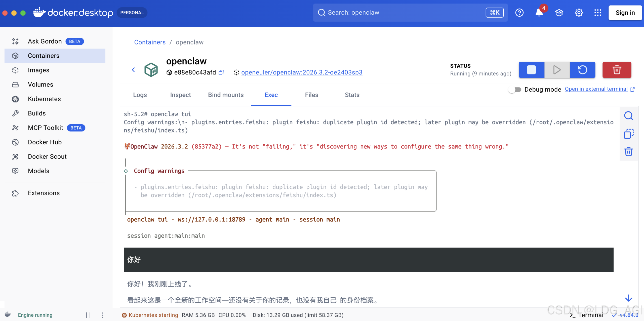Screen dimensions: 644x321
Task: Open the Learning Center
Action: coord(559,13)
